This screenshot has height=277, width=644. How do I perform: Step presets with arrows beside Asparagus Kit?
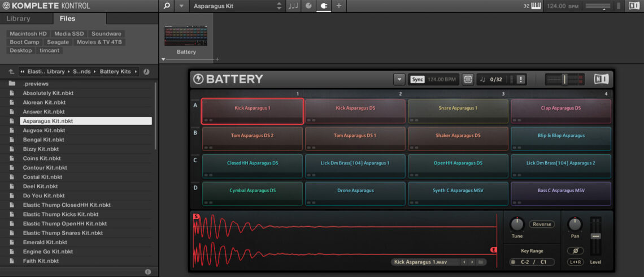279,6
